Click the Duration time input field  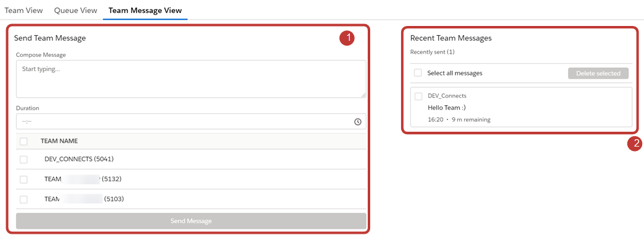[191, 122]
